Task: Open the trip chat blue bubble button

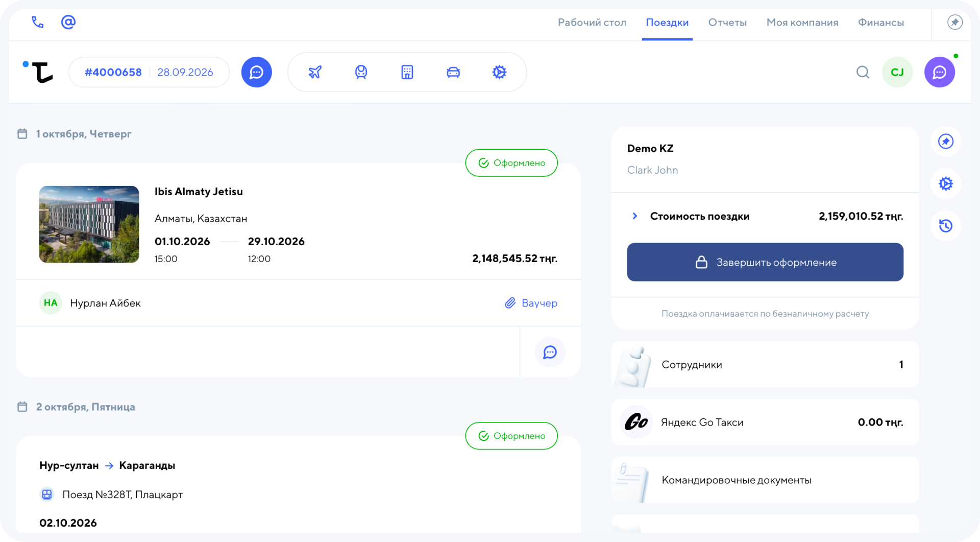Action: pos(256,72)
